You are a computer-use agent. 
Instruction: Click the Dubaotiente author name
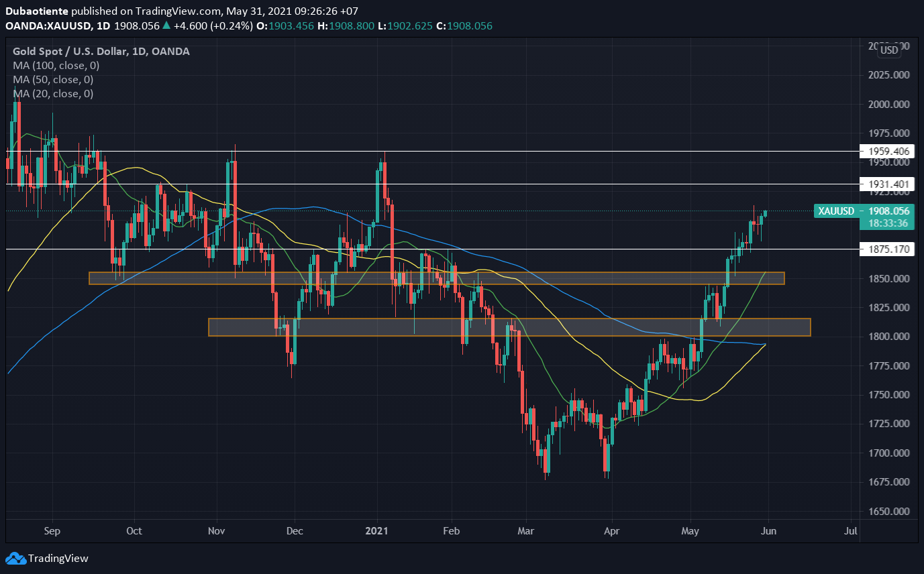[x=37, y=11]
